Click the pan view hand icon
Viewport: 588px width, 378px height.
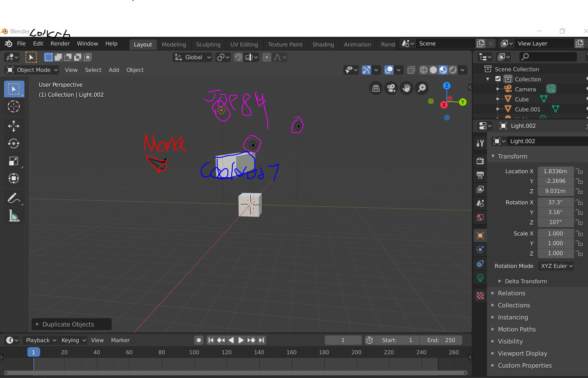click(407, 88)
